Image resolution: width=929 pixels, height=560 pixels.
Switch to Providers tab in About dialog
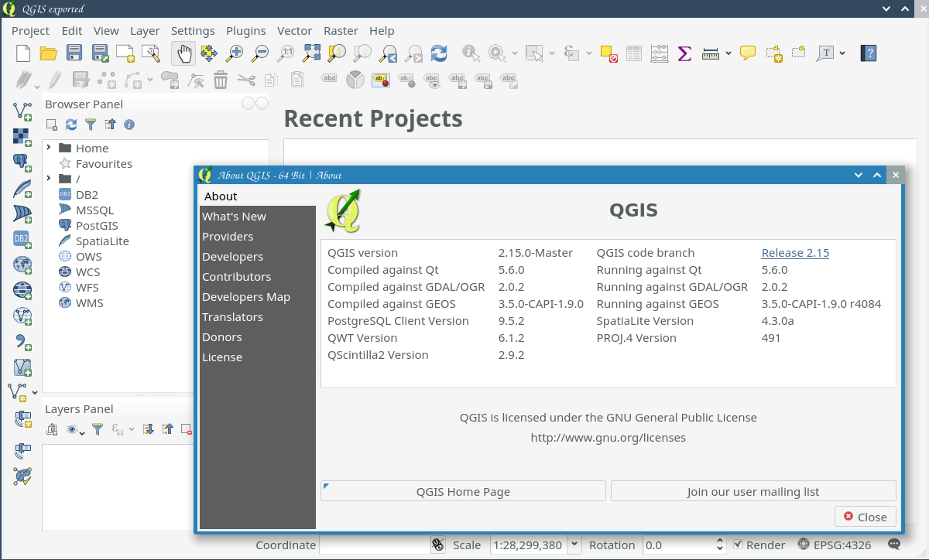(x=257, y=237)
